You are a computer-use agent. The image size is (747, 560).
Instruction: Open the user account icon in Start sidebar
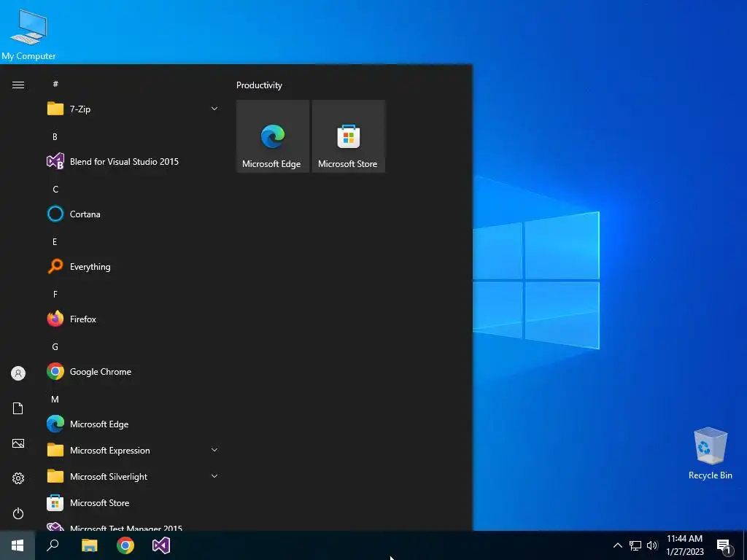coord(18,373)
